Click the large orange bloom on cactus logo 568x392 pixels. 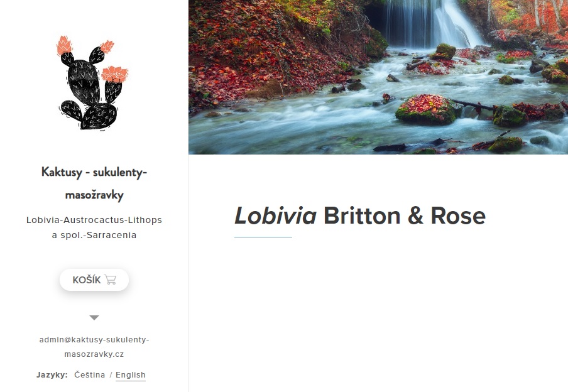pos(115,74)
